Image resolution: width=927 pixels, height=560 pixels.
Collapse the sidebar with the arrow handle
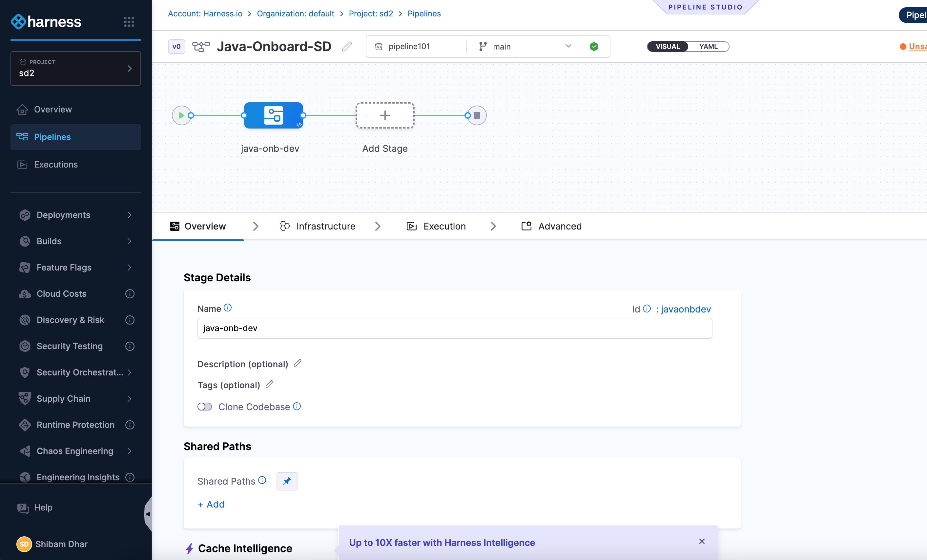tap(148, 514)
